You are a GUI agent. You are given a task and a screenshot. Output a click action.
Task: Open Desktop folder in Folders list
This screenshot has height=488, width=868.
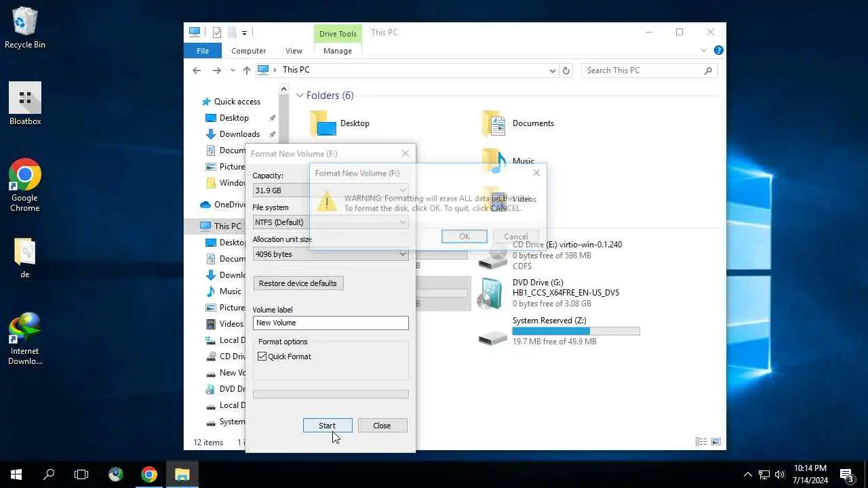[x=340, y=123]
